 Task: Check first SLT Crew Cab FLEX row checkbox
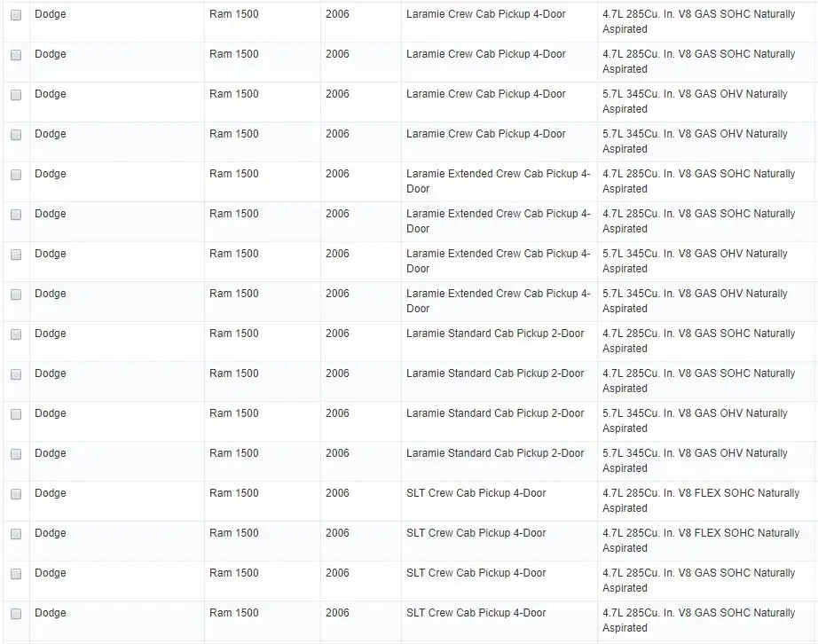pyautogui.click(x=16, y=494)
